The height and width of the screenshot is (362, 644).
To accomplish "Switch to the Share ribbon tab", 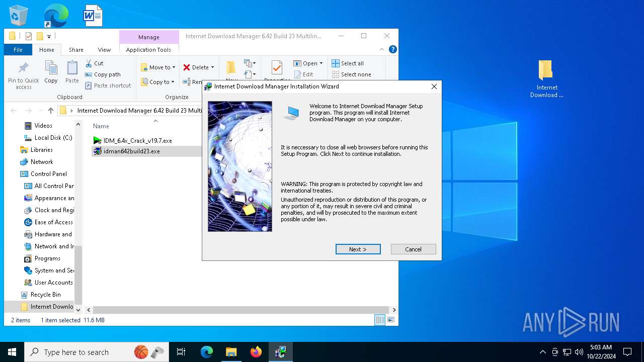I will pyautogui.click(x=76, y=50).
